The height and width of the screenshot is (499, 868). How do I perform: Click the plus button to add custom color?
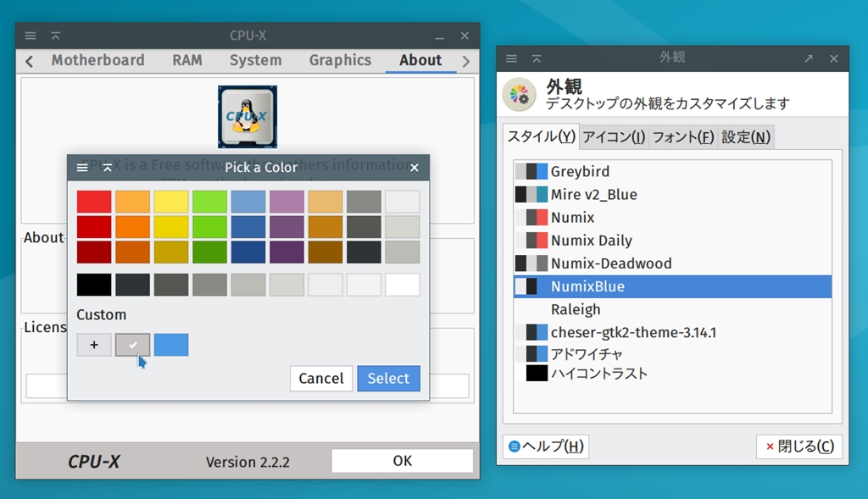click(94, 345)
